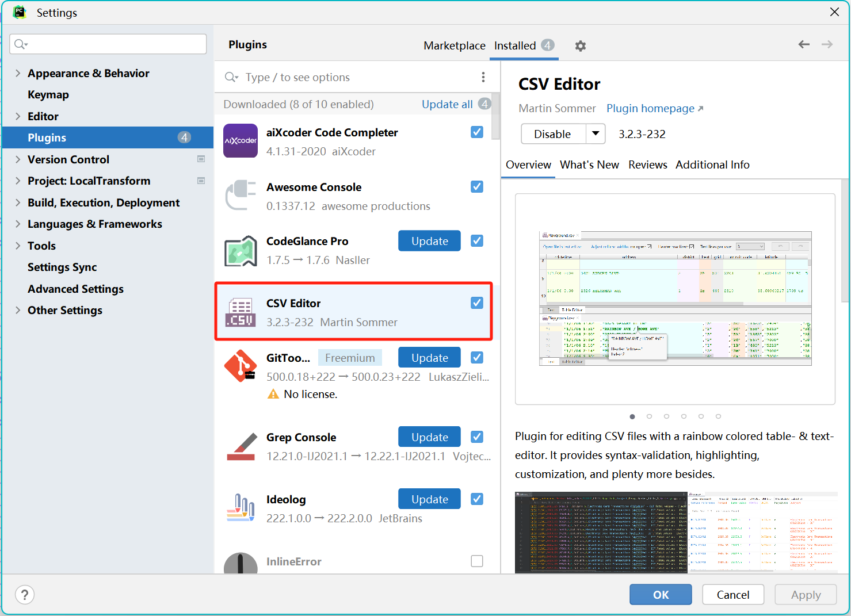Viewport: 851px width, 616px height.
Task: Click Update for GitToolBox
Action: (x=429, y=358)
